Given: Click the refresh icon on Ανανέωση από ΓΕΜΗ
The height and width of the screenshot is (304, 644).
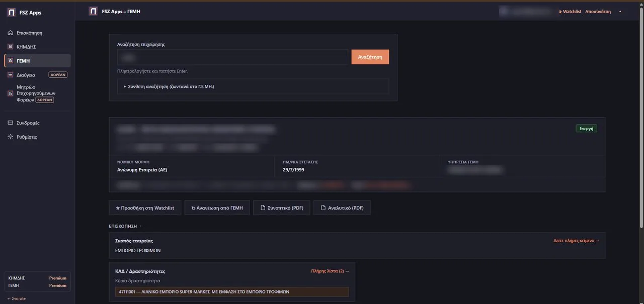Looking at the screenshot, I should pos(194,208).
